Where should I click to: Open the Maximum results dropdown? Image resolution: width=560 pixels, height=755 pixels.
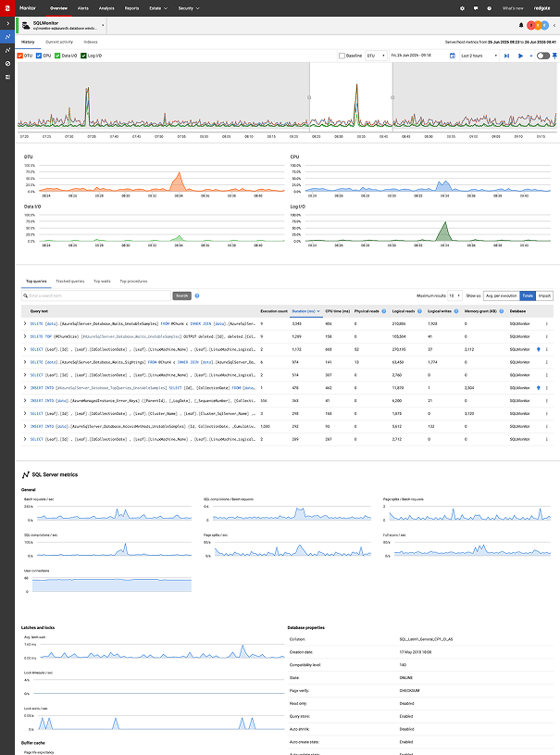pyautogui.click(x=454, y=296)
